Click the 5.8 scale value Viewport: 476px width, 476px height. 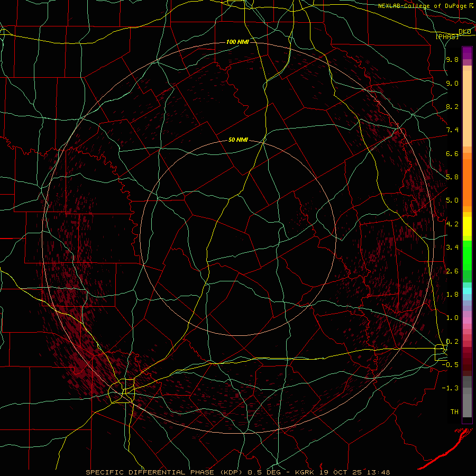[x=452, y=177]
